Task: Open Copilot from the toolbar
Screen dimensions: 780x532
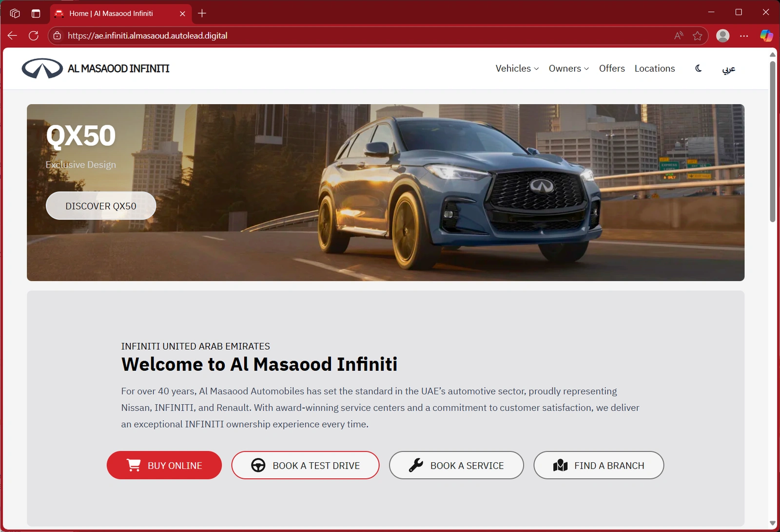Action: point(766,35)
